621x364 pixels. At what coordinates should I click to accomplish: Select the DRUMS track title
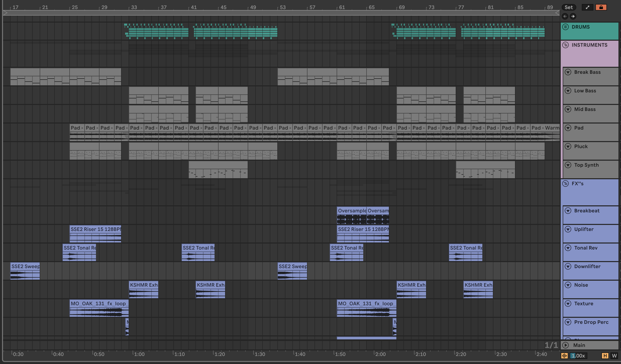581,27
